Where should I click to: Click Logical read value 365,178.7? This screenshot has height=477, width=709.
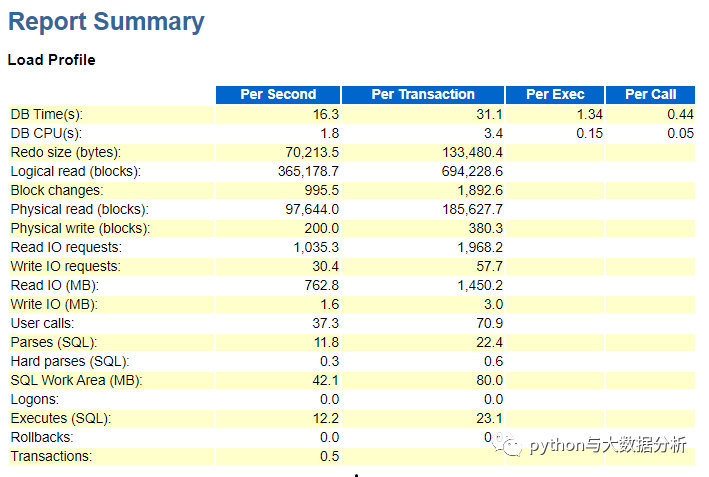pyautogui.click(x=308, y=171)
